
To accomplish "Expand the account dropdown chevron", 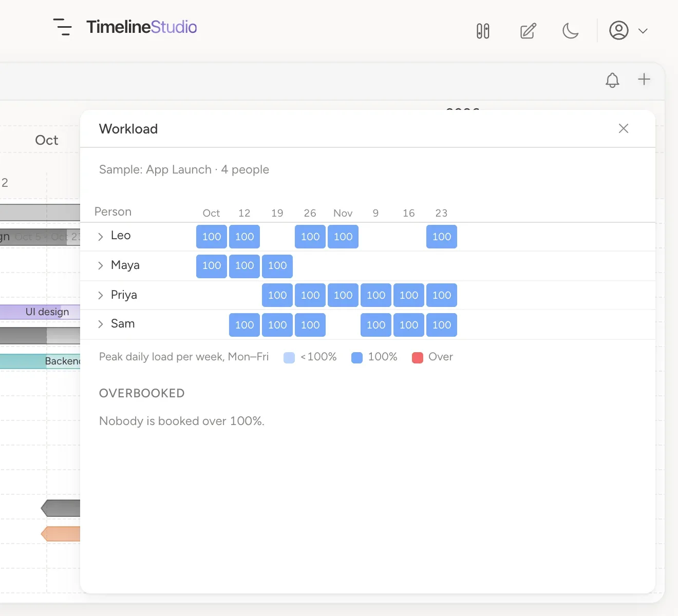I will 643,31.
